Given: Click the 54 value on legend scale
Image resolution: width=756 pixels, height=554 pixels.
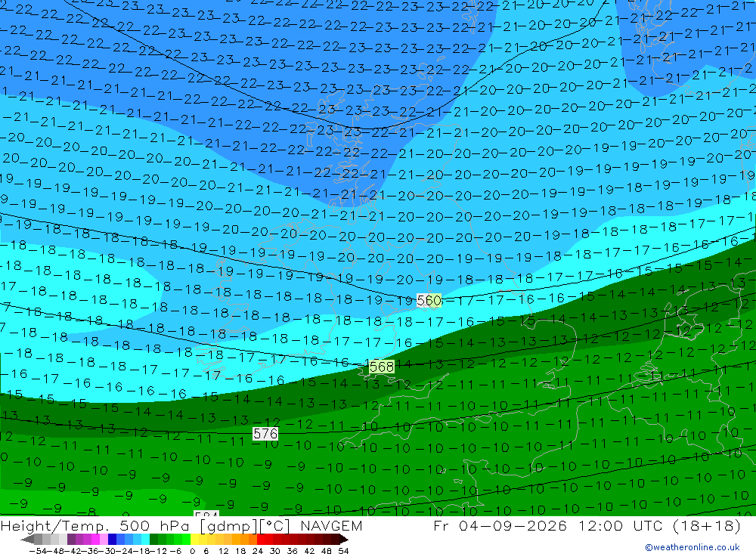Looking at the screenshot, I should tap(343, 551).
